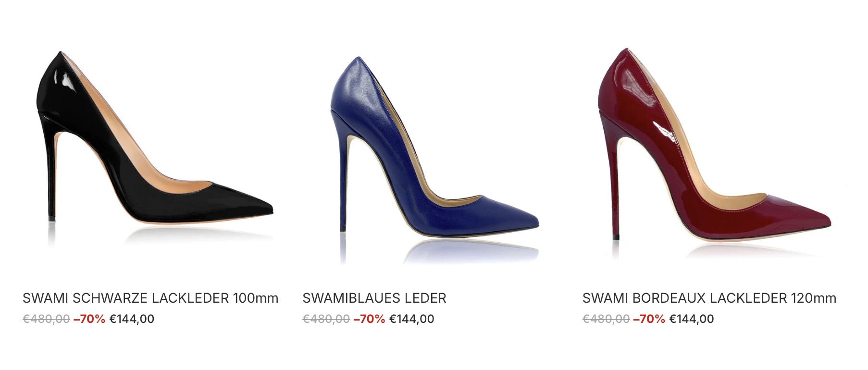Open the black patent leather pump image
Screen dimensions: 868x370
[x=155, y=144]
